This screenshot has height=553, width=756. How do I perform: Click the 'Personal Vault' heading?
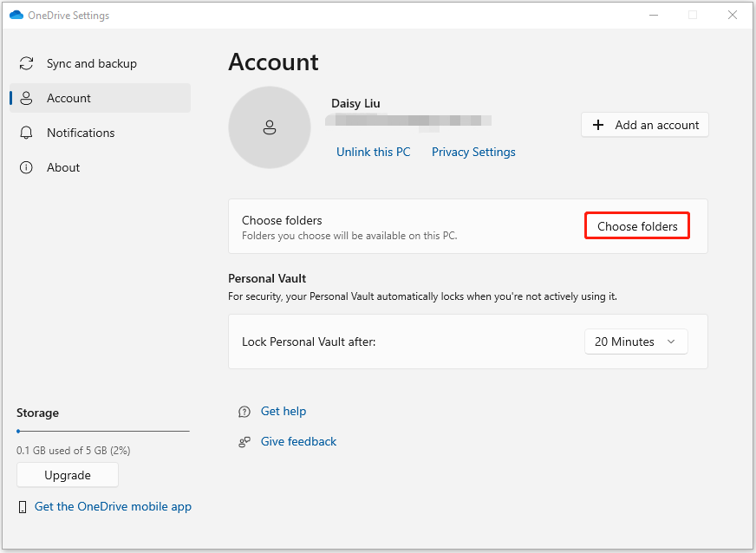(x=267, y=279)
